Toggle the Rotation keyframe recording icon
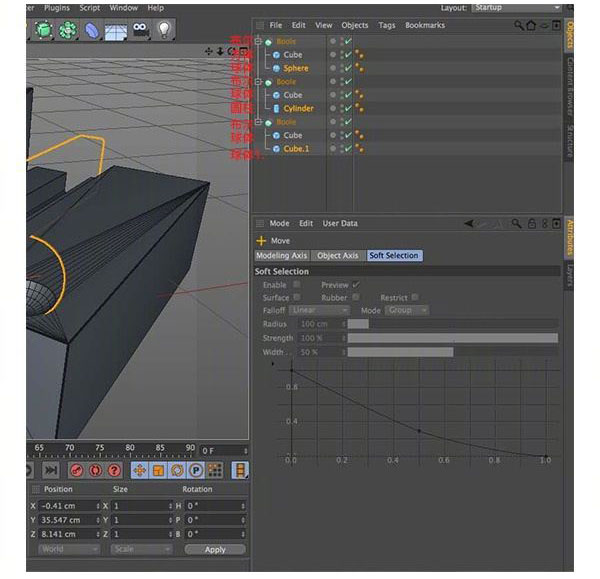 (x=177, y=470)
